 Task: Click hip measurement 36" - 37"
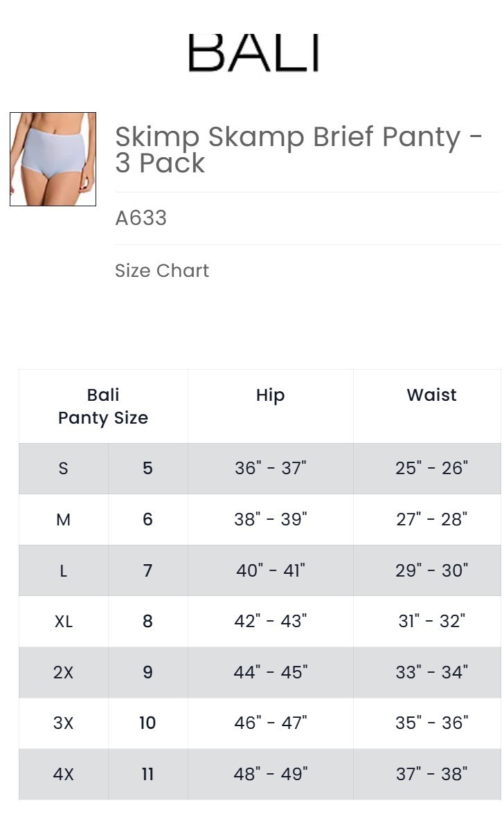[270, 469]
